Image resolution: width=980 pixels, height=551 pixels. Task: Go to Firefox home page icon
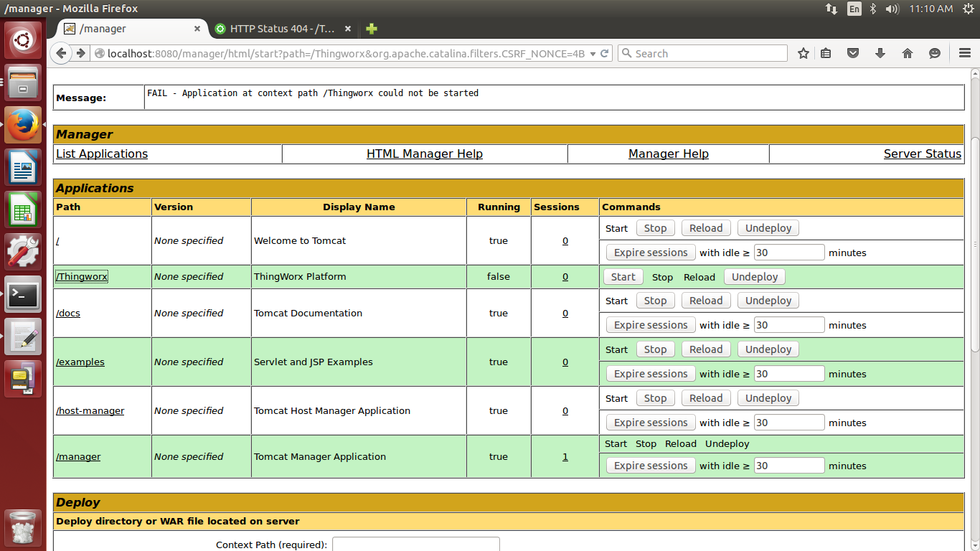(x=908, y=53)
